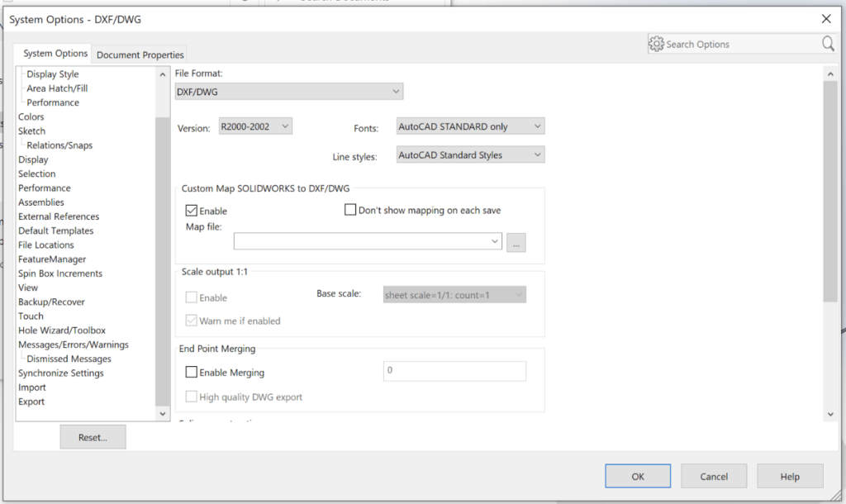Screen dimensions: 846x504
Task: Select Export in the options tree
Action: (x=31, y=401)
